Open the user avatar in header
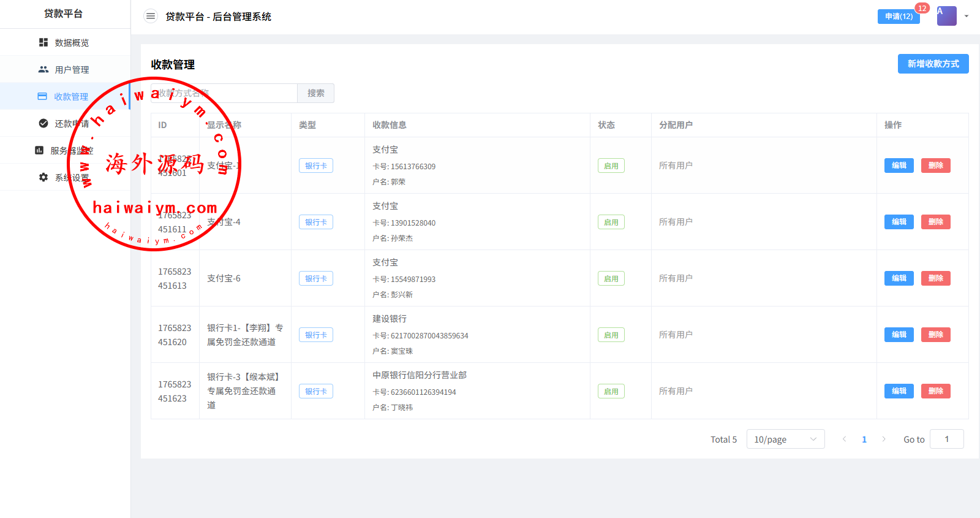 [946, 16]
